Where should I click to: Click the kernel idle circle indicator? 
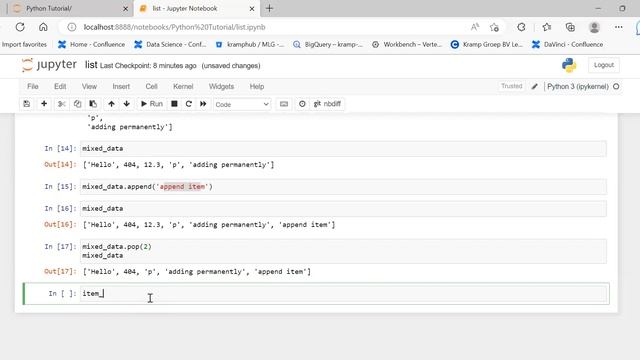tap(616, 87)
